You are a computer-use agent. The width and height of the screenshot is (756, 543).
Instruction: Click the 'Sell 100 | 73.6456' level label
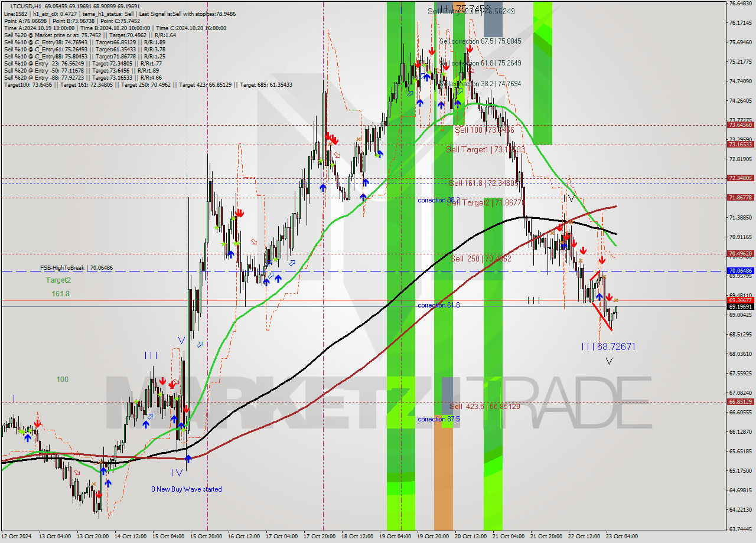(x=484, y=130)
